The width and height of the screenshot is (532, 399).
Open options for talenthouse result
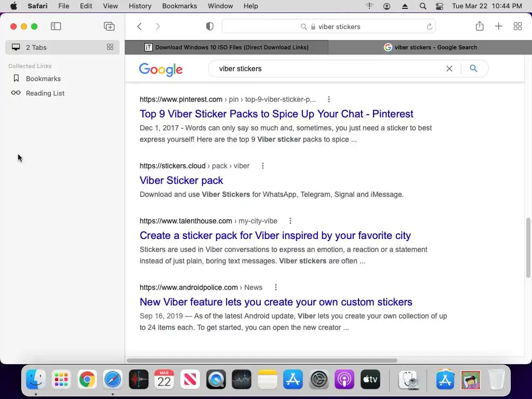coord(290,221)
